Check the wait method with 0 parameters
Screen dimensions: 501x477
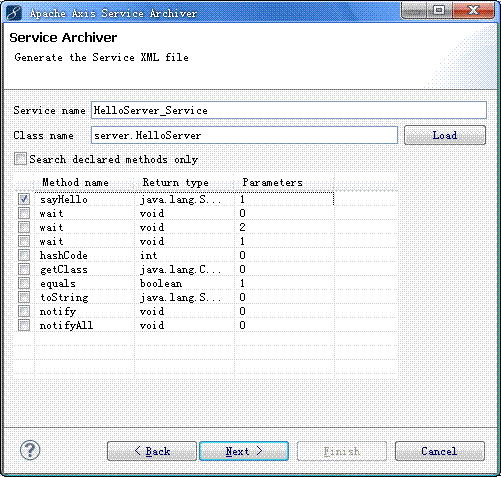click(x=24, y=213)
